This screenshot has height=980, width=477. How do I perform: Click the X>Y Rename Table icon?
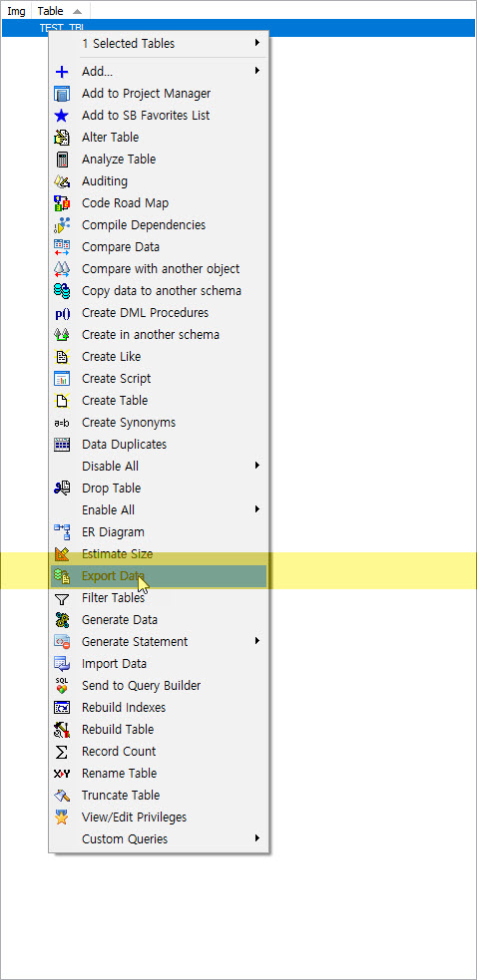tap(61, 774)
